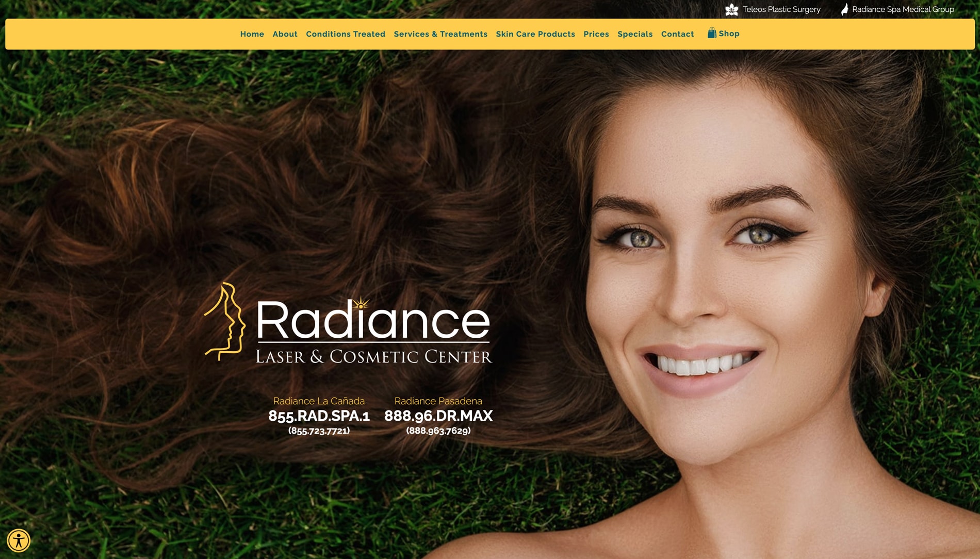Open the Skin Care Products menu

click(535, 34)
